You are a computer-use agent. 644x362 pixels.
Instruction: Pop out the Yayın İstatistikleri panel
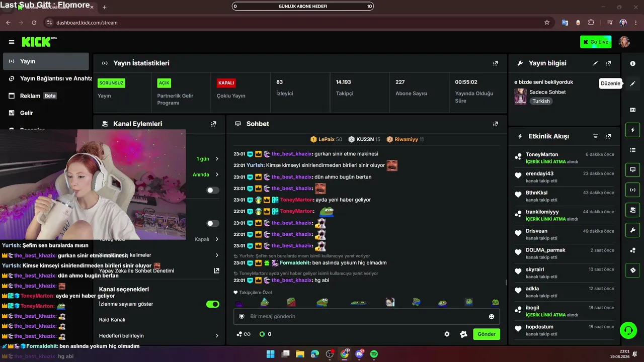[496, 63]
